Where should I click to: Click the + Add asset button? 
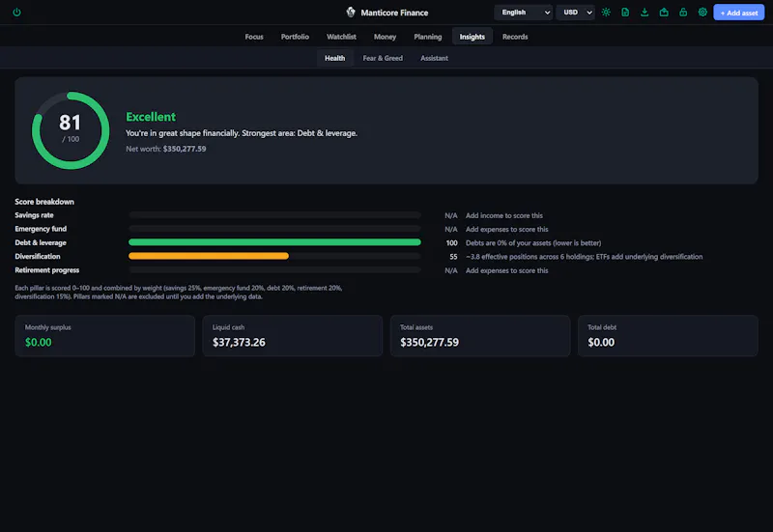[x=738, y=13]
